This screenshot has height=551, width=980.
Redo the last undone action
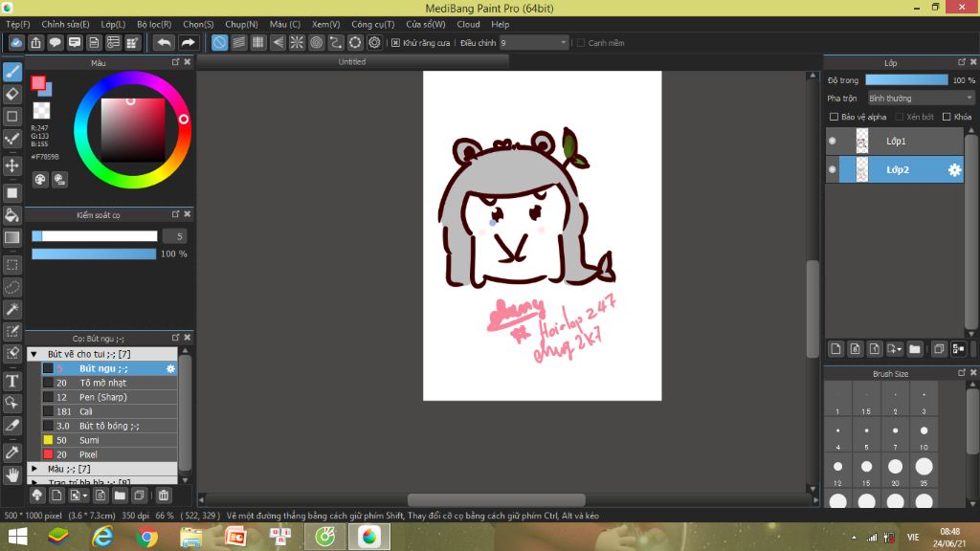(x=188, y=42)
